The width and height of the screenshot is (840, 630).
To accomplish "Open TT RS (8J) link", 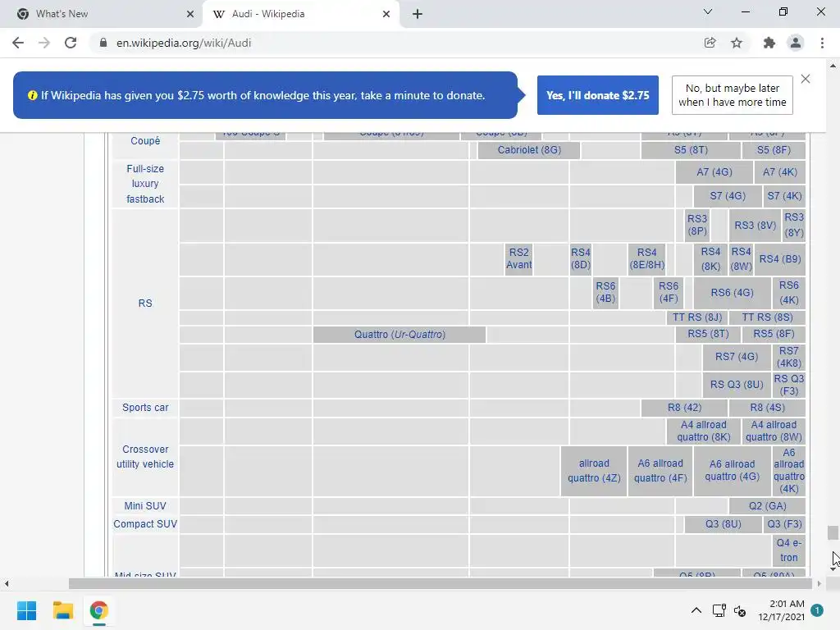I will [x=697, y=317].
